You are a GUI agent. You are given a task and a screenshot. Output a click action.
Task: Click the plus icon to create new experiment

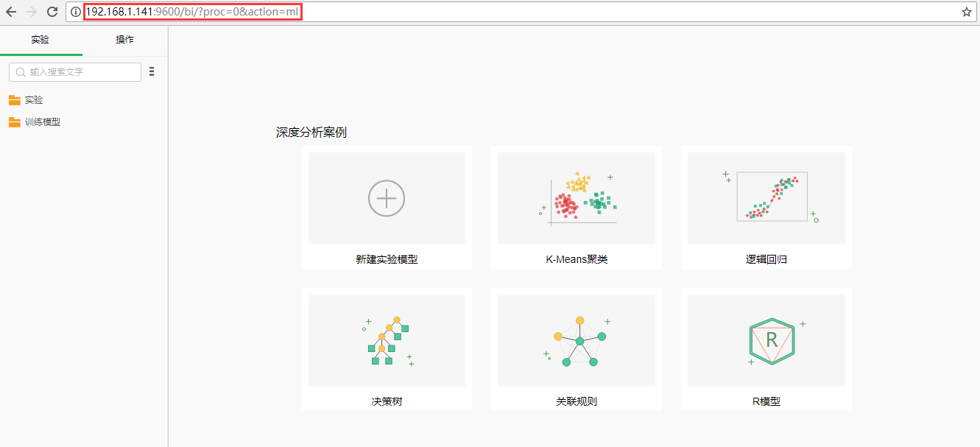(x=387, y=198)
